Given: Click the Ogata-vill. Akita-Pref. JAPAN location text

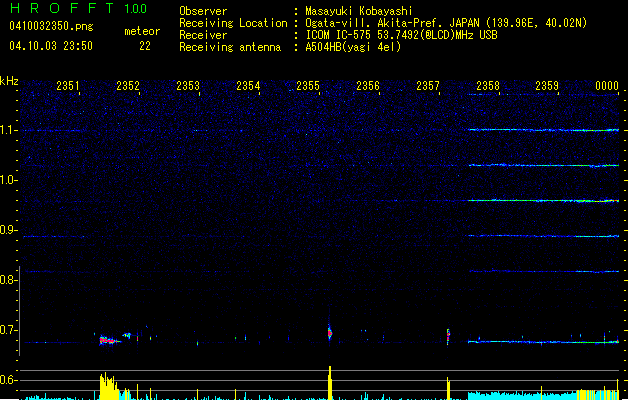Looking at the screenshot, I should click(x=446, y=23).
